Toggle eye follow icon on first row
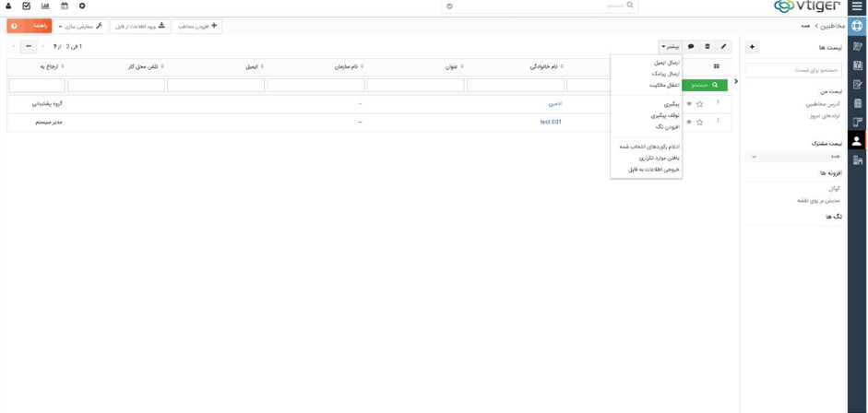Screen dimensions: 868x413 689,104
